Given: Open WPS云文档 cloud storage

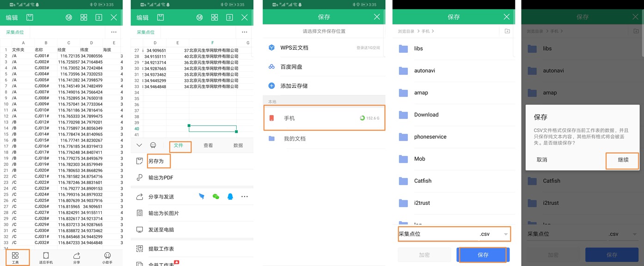Looking at the screenshot, I should 294,48.
